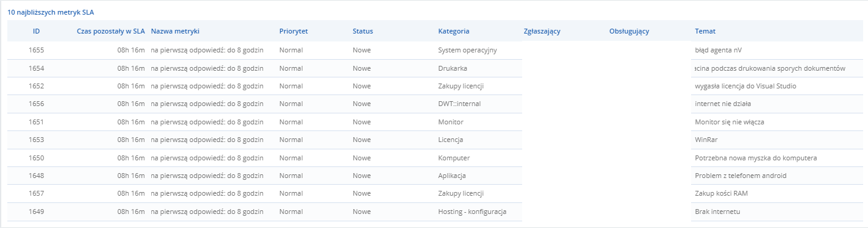Click category 'Komputer'
The image size is (868, 228).
click(454, 158)
